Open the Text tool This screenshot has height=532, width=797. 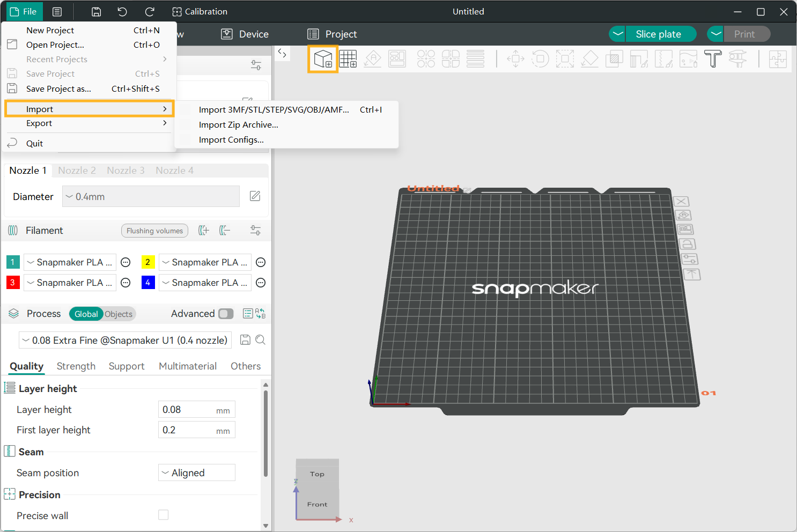coord(713,59)
